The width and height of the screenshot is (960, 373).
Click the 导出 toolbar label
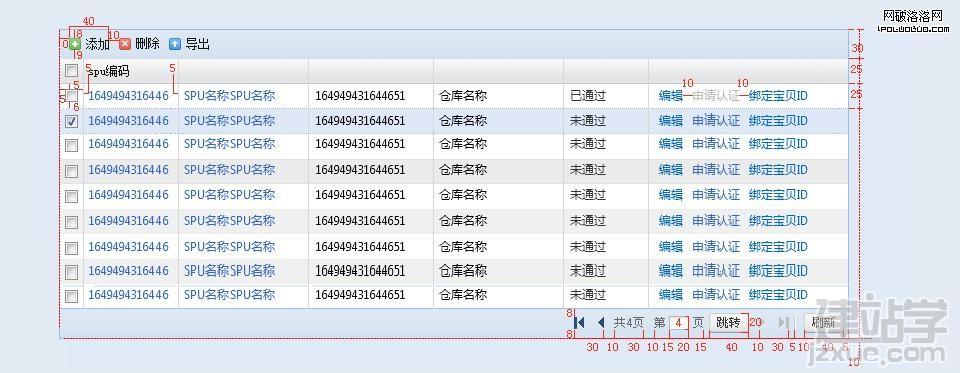pos(198,44)
